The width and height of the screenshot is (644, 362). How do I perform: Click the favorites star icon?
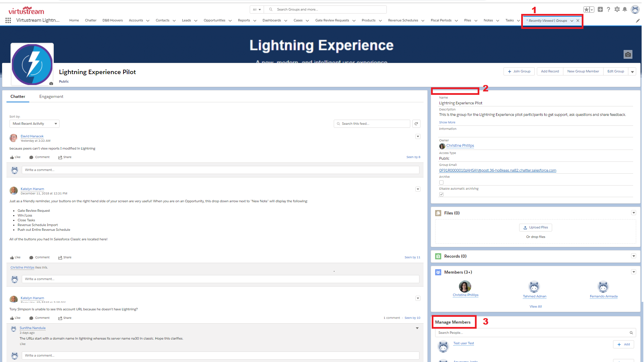click(x=587, y=10)
